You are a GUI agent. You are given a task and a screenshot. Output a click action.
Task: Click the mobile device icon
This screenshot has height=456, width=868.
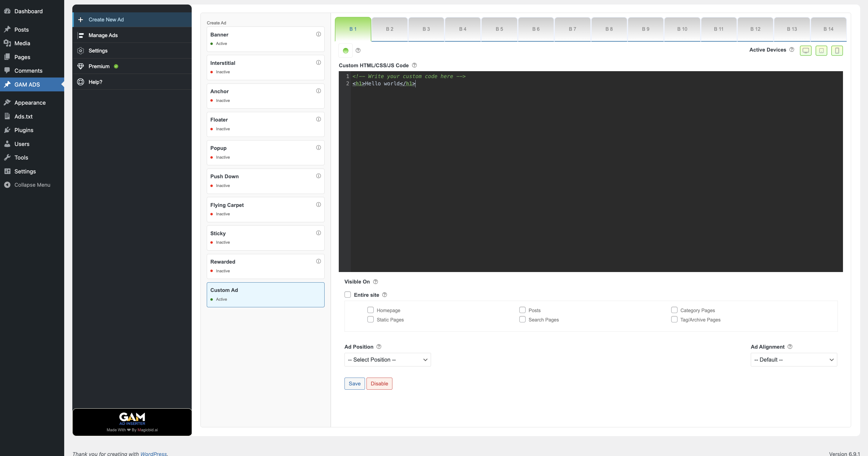click(837, 51)
